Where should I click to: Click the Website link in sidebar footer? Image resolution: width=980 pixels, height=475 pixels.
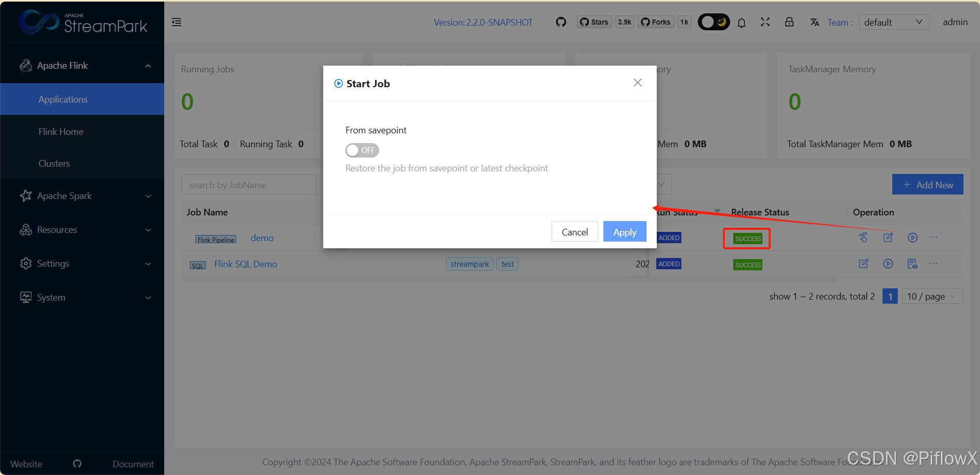click(26, 464)
